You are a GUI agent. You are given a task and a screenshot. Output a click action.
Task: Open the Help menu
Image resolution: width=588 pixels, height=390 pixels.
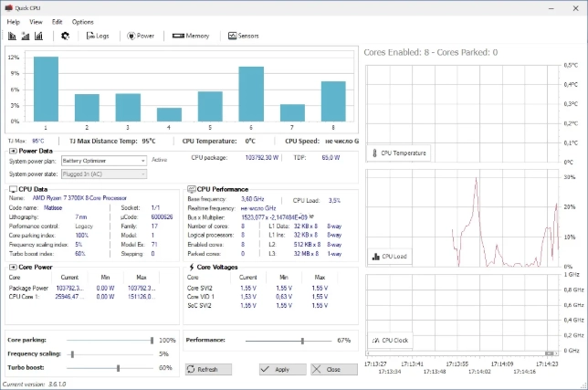(13, 21)
